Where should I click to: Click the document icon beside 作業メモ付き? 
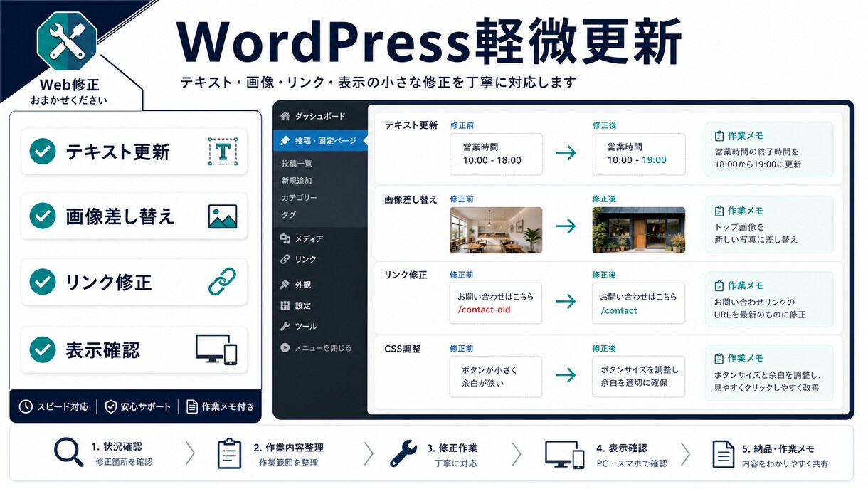tap(191, 406)
